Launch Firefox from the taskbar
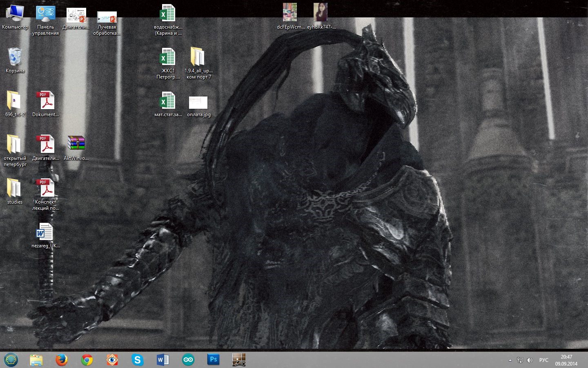This screenshot has height=368, width=588. pyautogui.click(x=62, y=360)
